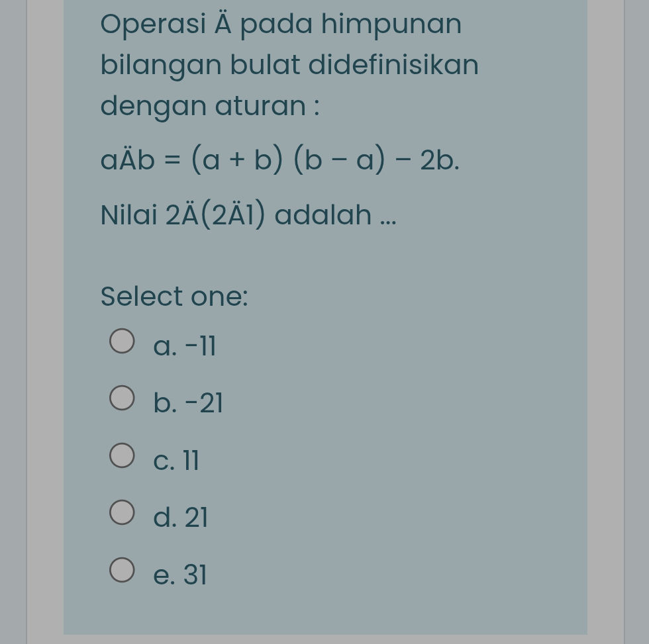Click the line 'Nilai 2Ä(2Ä1) adalah ...'
The image size is (649, 644).
coord(248,214)
